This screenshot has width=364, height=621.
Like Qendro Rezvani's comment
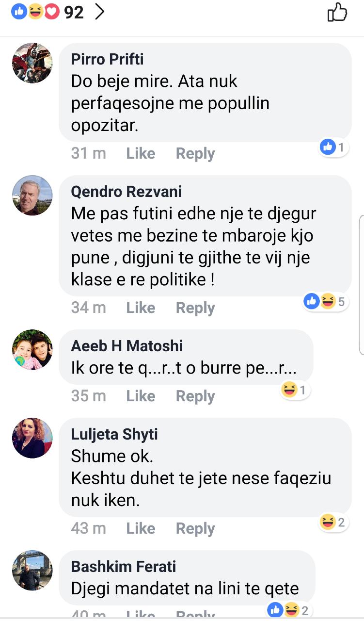click(x=141, y=308)
